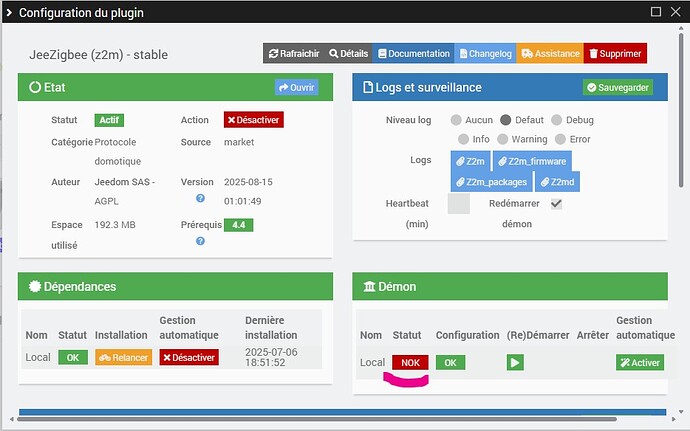Close the Configuration du plugin dialog
The width and height of the screenshot is (690, 431).
(x=675, y=11)
